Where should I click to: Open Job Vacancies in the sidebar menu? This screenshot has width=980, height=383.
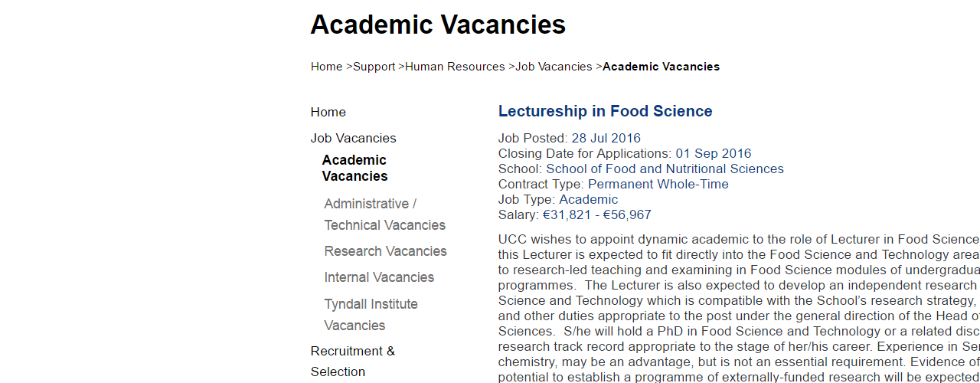click(x=354, y=138)
